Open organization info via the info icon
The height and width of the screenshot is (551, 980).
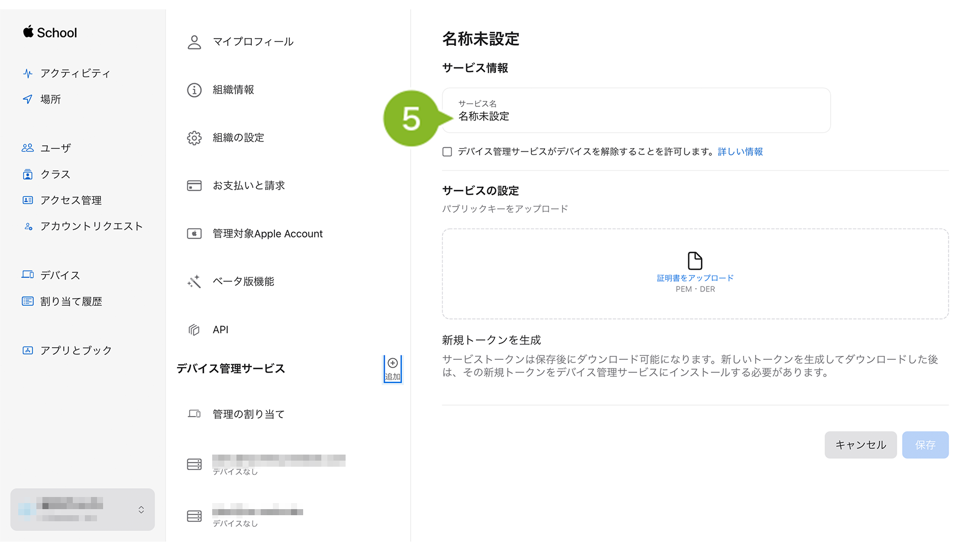click(194, 90)
